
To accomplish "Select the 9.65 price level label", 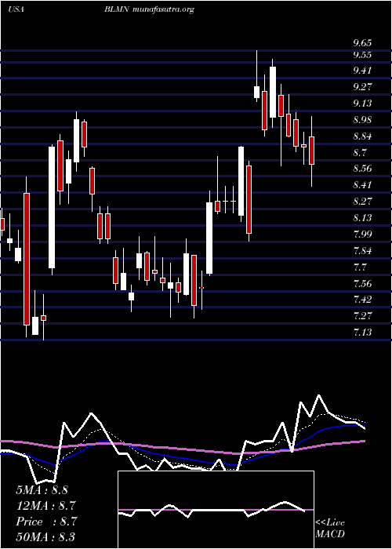I will point(362,43).
